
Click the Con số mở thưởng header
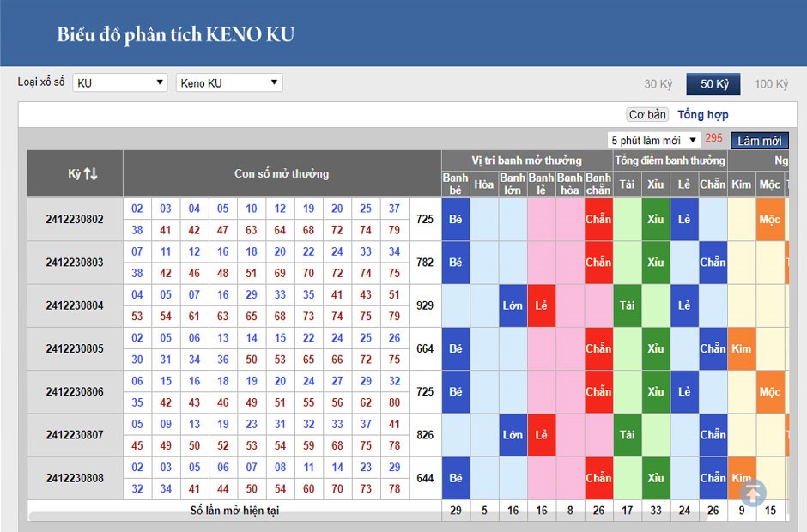tap(282, 174)
